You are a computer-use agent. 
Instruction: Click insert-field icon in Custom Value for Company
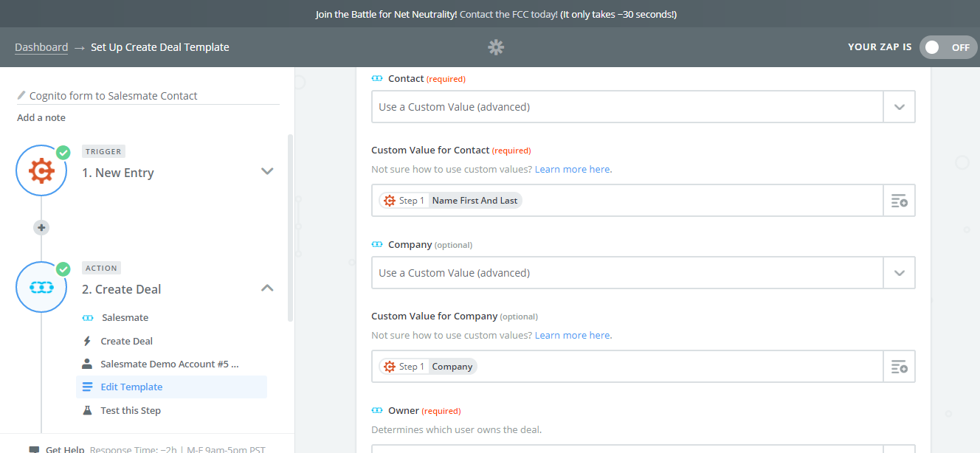coord(899,367)
